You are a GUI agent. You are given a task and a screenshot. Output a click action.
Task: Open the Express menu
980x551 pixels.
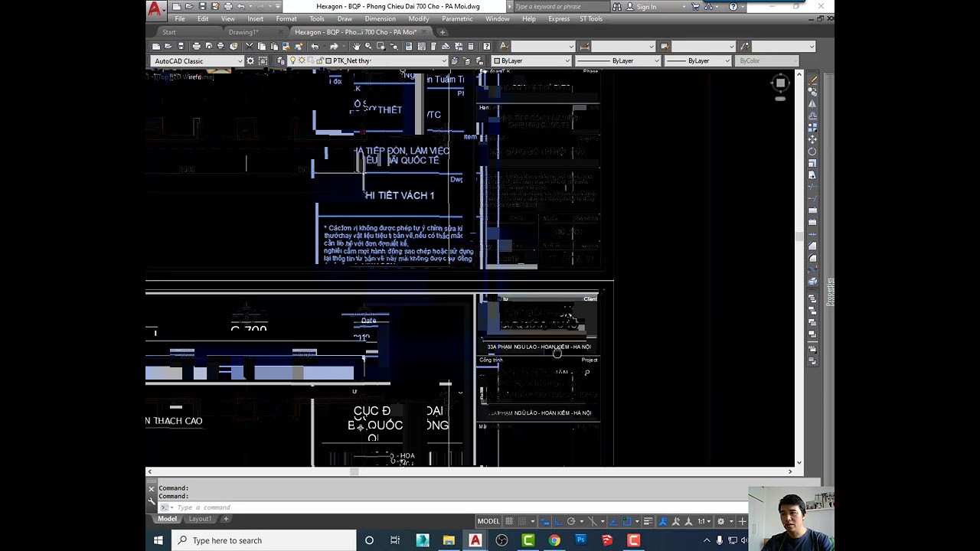559,18
